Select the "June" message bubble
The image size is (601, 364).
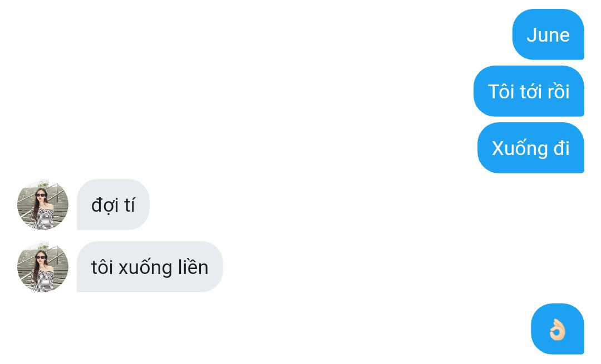point(548,34)
